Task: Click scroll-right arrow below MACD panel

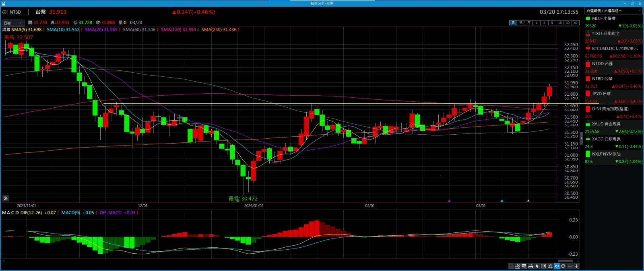Action: pyautogui.click(x=578, y=261)
